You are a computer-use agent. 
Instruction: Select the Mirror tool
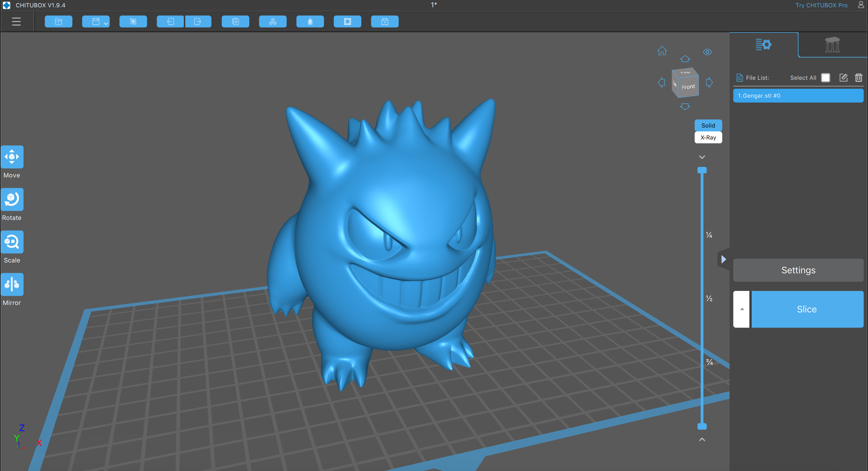coord(12,284)
